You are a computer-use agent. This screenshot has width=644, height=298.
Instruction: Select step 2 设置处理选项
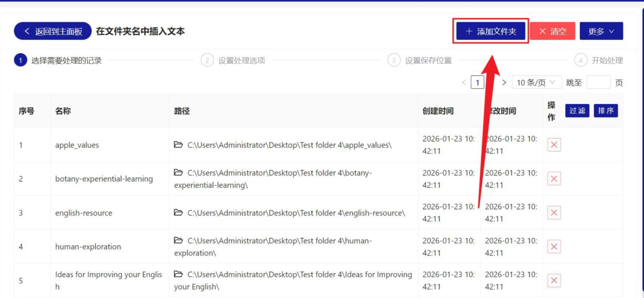tap(233, 60)
